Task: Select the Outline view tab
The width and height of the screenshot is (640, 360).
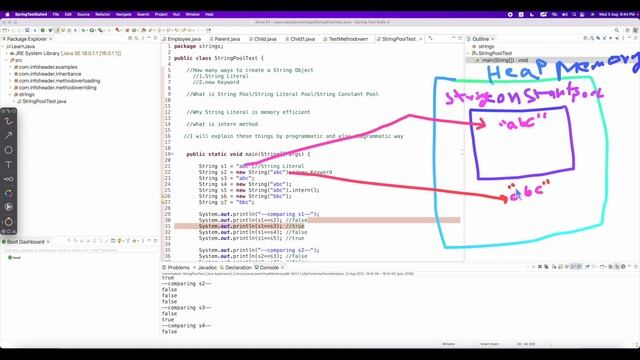Action: pyautogui.click(x=480, y=39)
